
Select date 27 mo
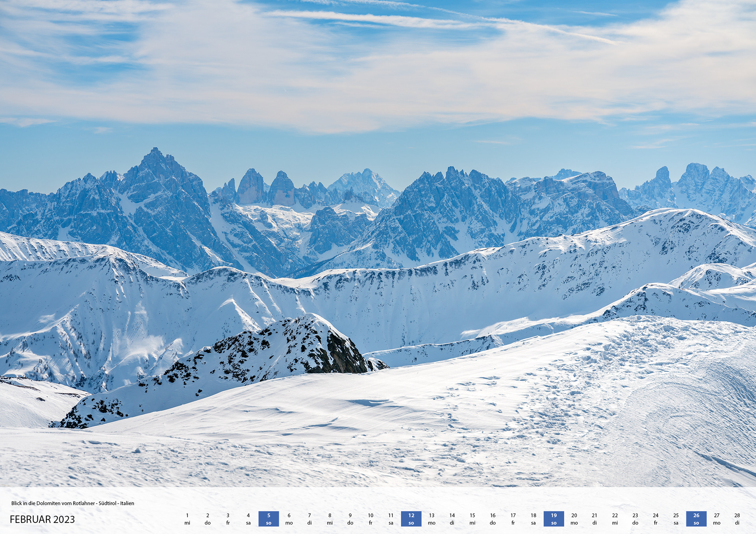(717, 519)
